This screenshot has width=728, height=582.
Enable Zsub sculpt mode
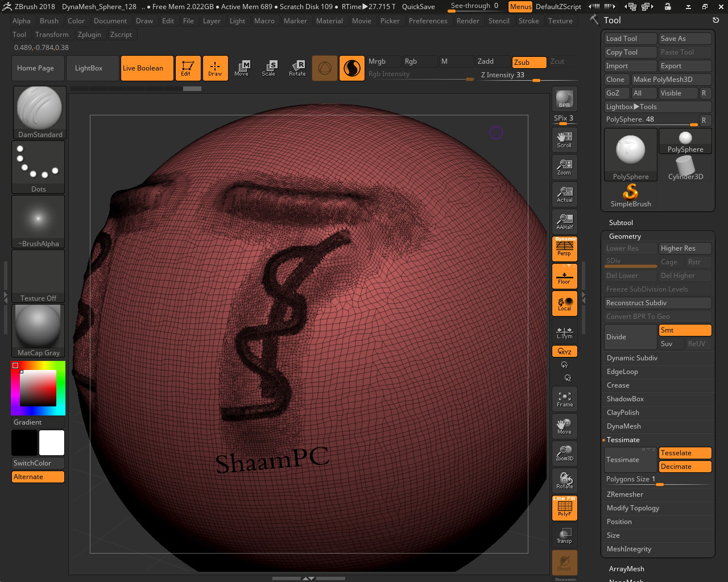tap(529, 62)
